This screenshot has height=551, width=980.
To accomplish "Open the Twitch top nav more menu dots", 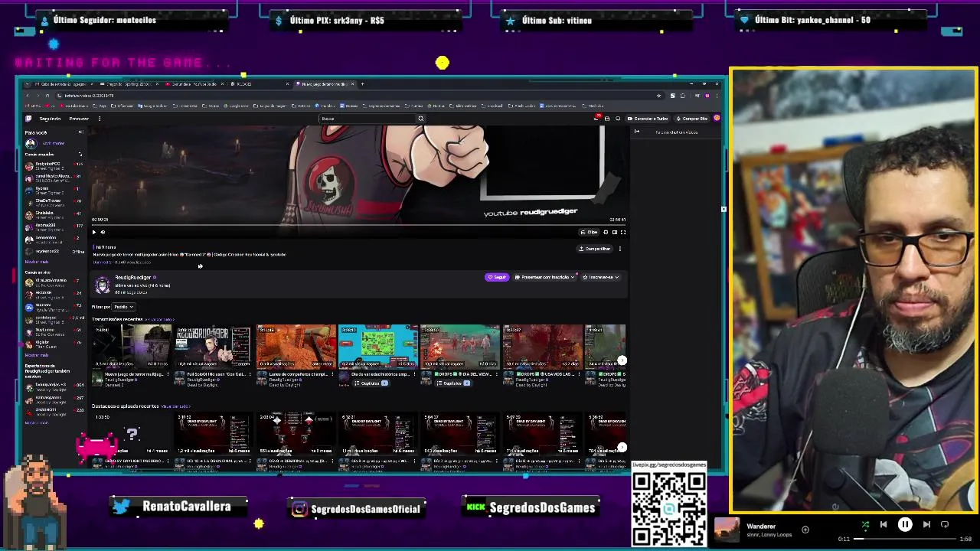I will click(x=100, y=119).
